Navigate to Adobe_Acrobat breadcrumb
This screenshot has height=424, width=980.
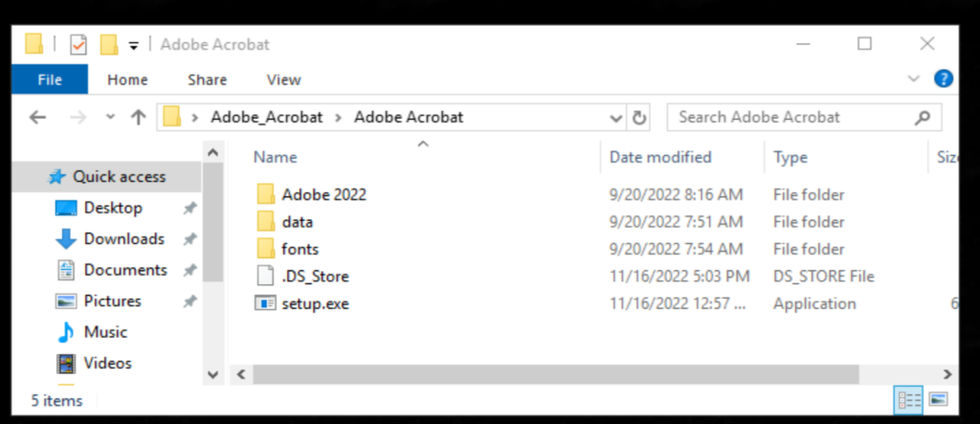pyautogui.click(x=267, y=118)
